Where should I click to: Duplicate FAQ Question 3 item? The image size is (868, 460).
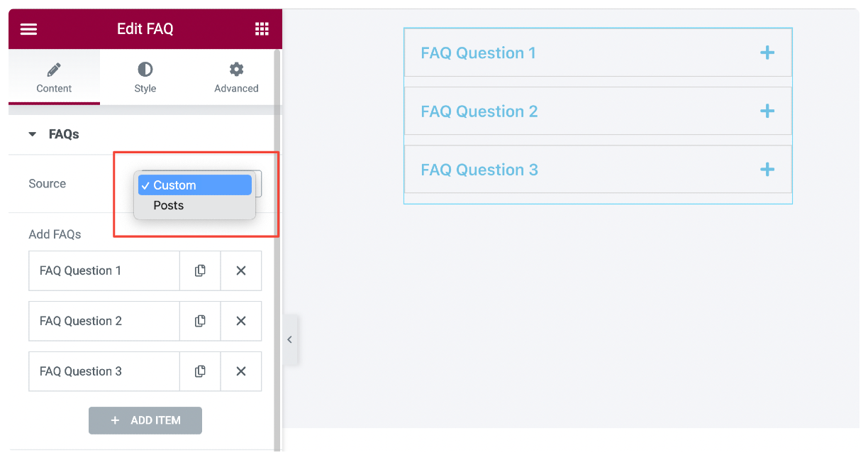click(x=199, y=371)
